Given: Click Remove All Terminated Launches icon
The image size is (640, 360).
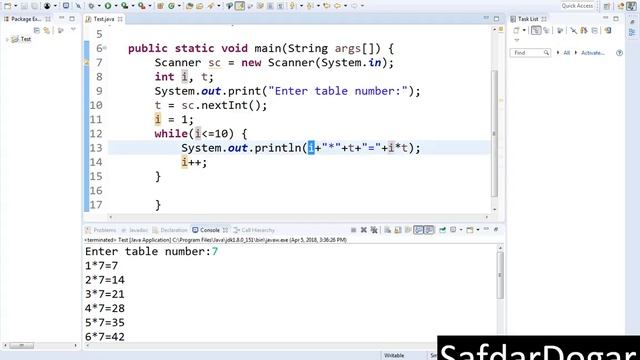Looking at the screenshot, I should point(374,230).
